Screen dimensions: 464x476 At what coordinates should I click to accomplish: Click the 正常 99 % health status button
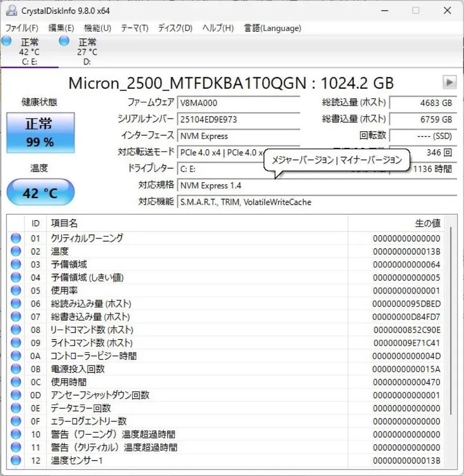(x=40, y=133)
